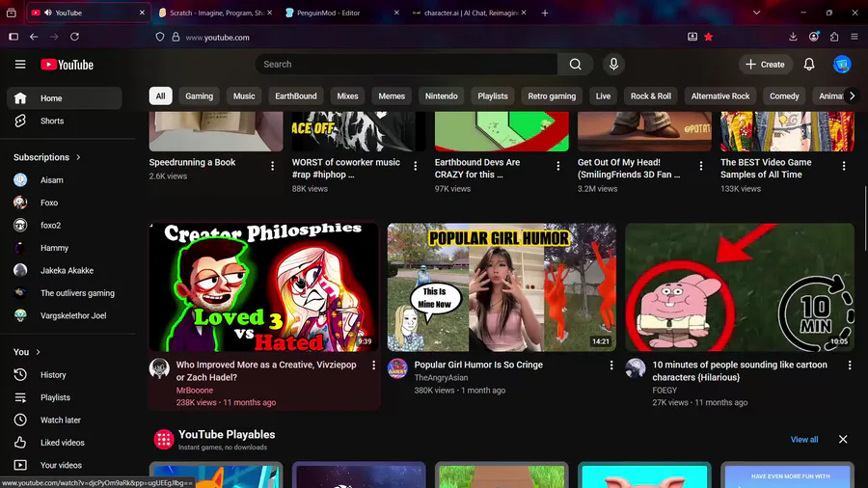Open Shorts from the sidebar
Image resolution: width=868 pixels, height=488 pixels.
[65, 121]
